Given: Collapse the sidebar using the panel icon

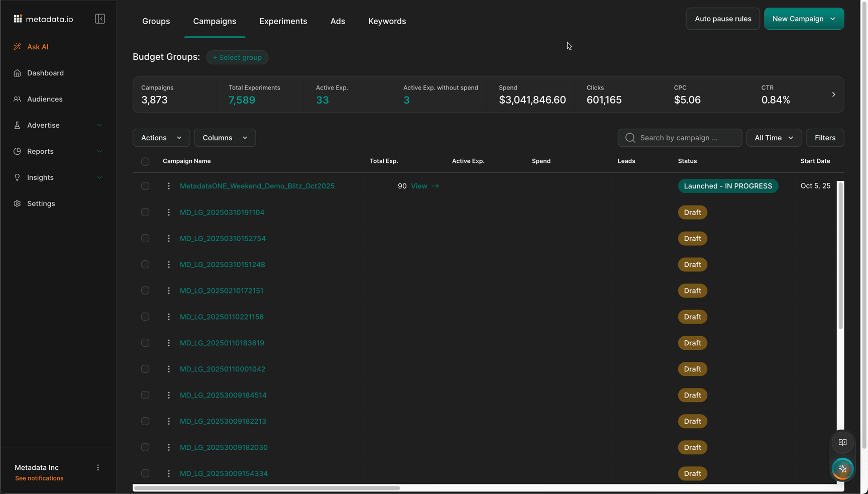Looking at the screenshot, I should (x=100, y=19).
